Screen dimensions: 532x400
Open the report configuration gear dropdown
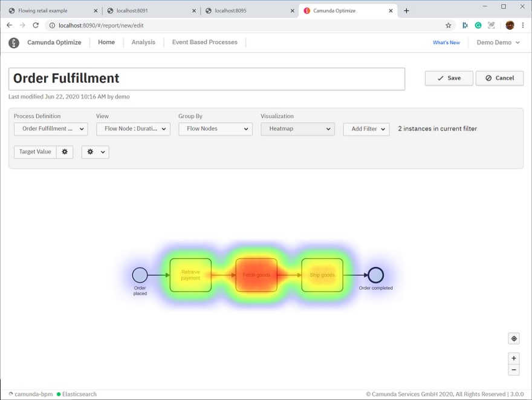tap(96, 152)
